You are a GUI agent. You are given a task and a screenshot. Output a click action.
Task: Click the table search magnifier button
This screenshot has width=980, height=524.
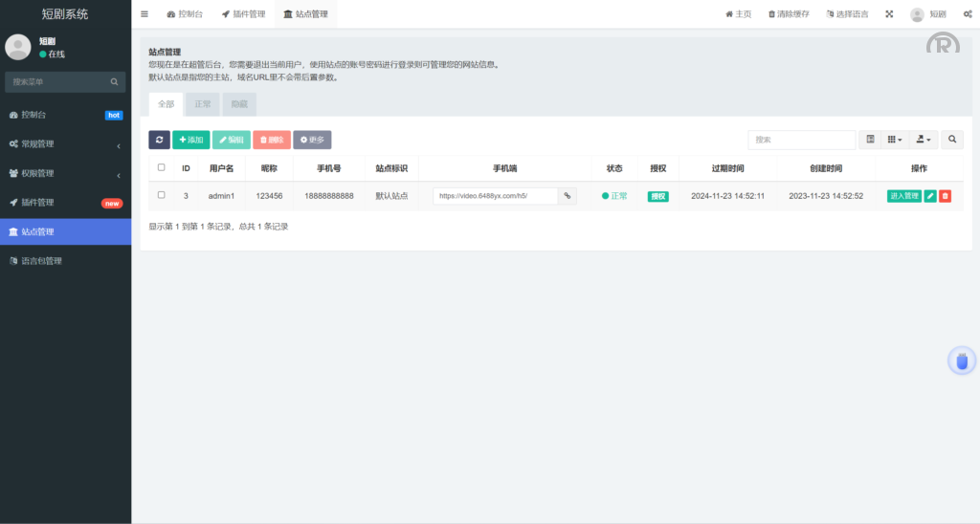click(x=952, y=140)
